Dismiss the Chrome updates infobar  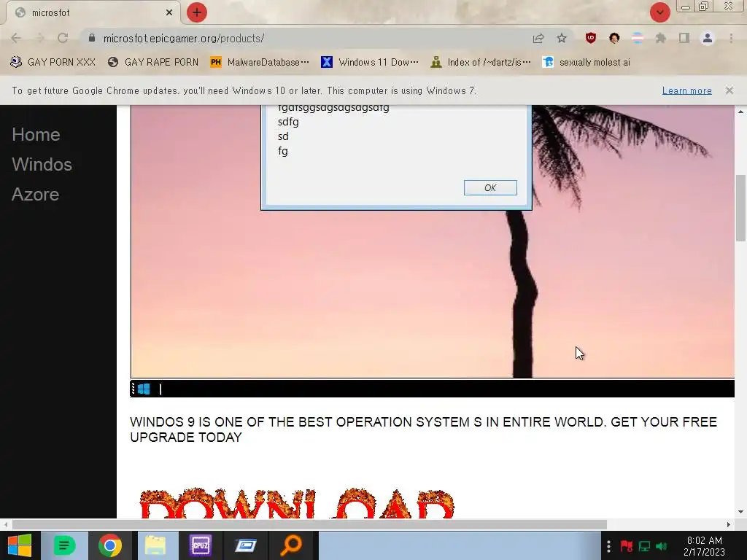[729, 90]
